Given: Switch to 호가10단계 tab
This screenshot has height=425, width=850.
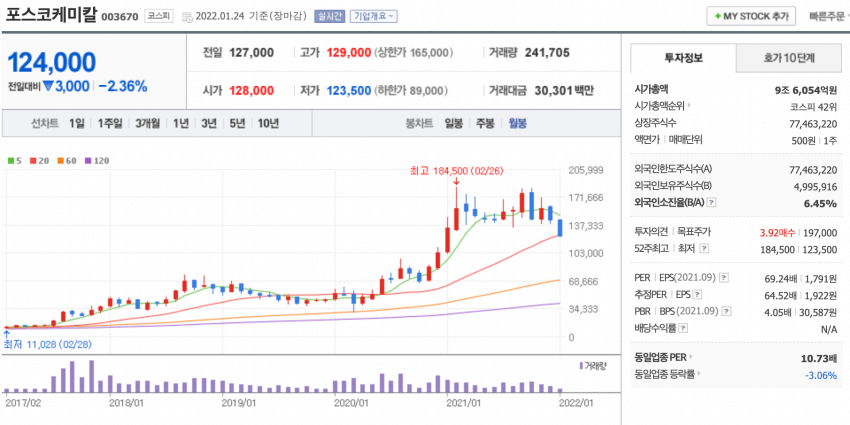Looking at the screenshot, I should click(x=789, y=59).
